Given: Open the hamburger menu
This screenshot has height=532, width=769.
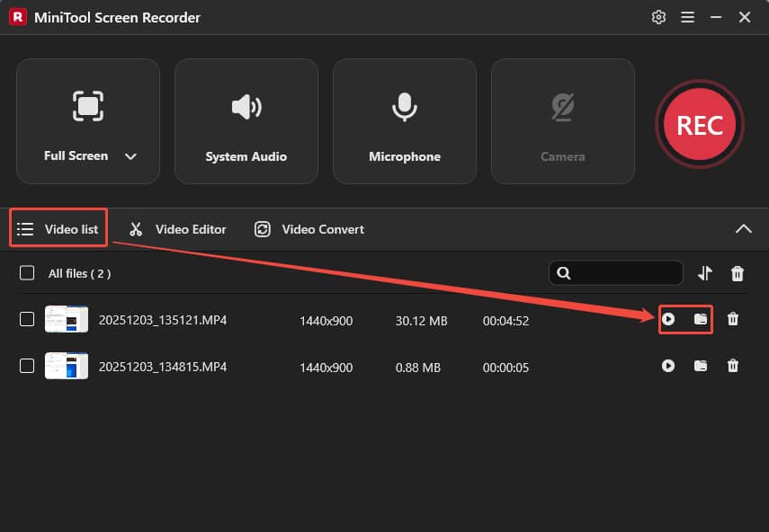Looking at the screenshot, I should click(x=687, y=16).
